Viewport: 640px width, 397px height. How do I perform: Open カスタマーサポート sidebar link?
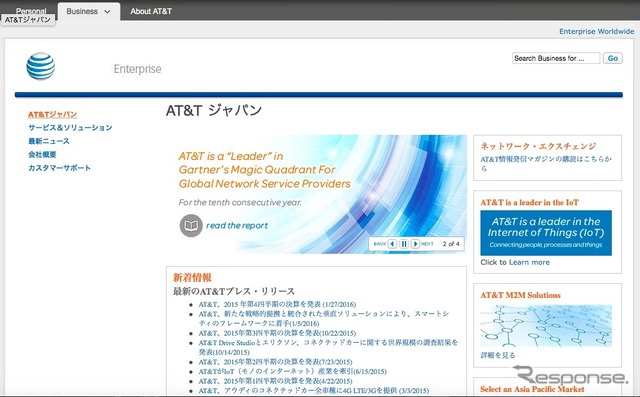click(60, 168)
